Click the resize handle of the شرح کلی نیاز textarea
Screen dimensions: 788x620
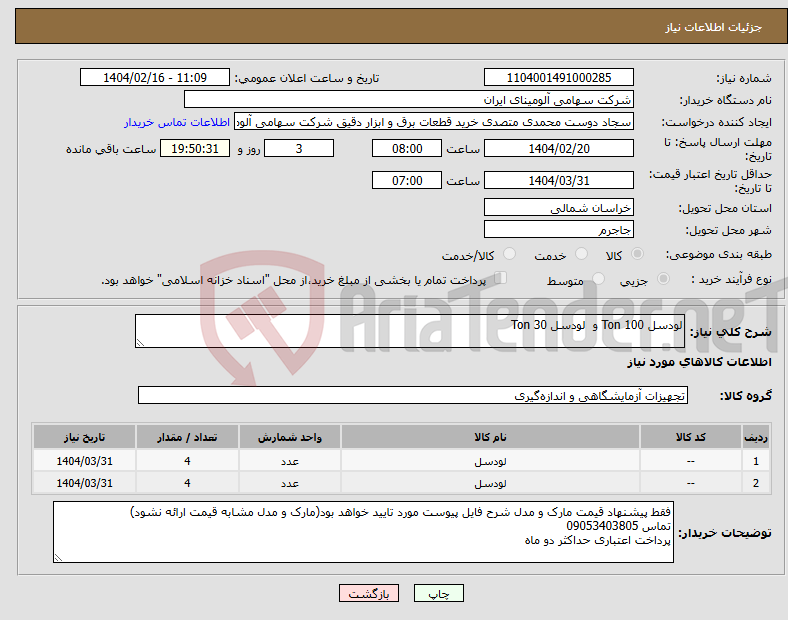[140, 343]
